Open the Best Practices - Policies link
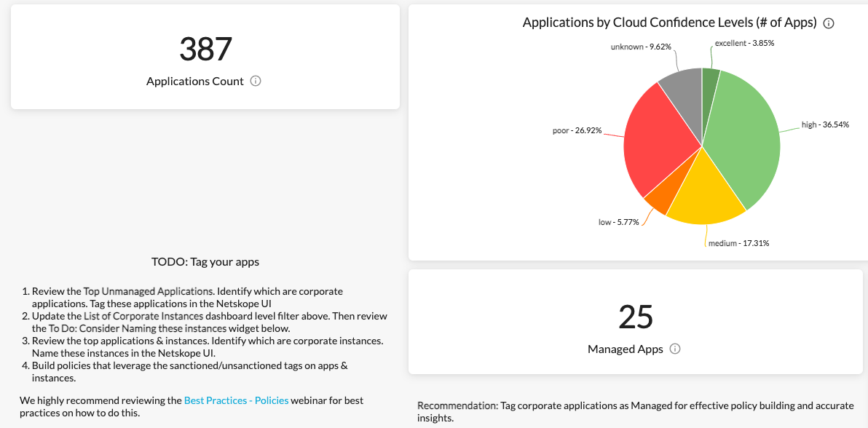Image resolution: width=868 pixels, height=428 pixels. (237, 400)
